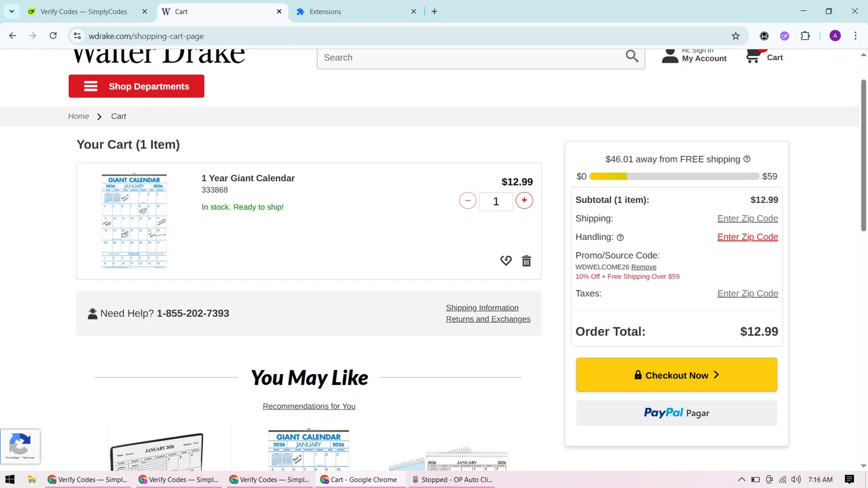Open Windows notification center icon
Image resolution: width=868 pixels, height=488 pixels.
[849, 479]
